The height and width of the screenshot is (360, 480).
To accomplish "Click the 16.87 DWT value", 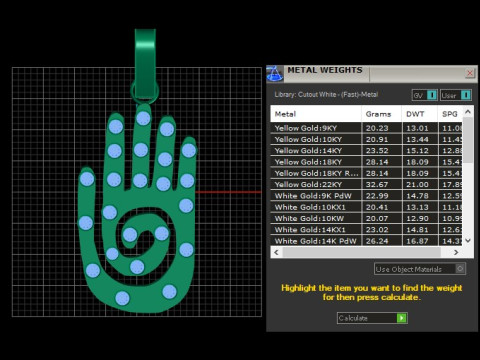I will point(417,241).
